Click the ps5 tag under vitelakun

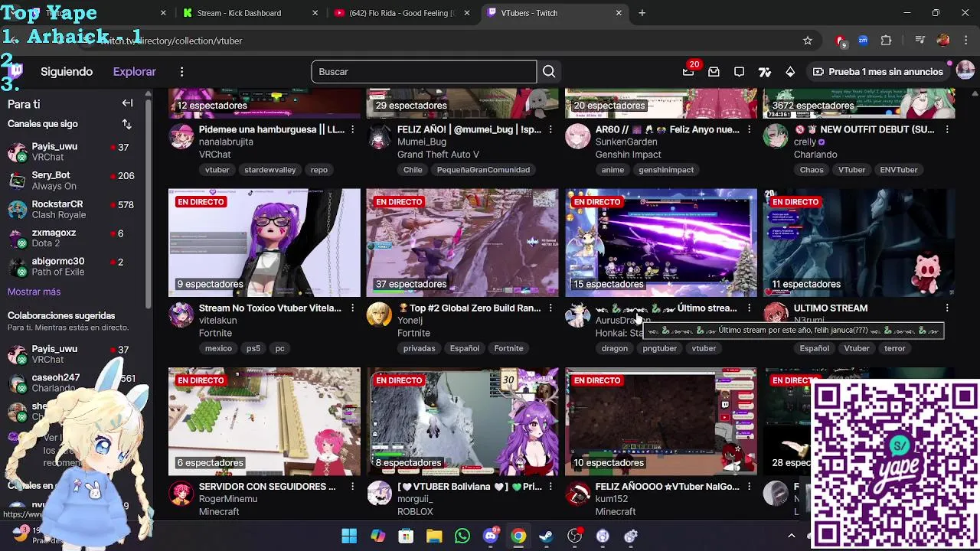[253, 348]
